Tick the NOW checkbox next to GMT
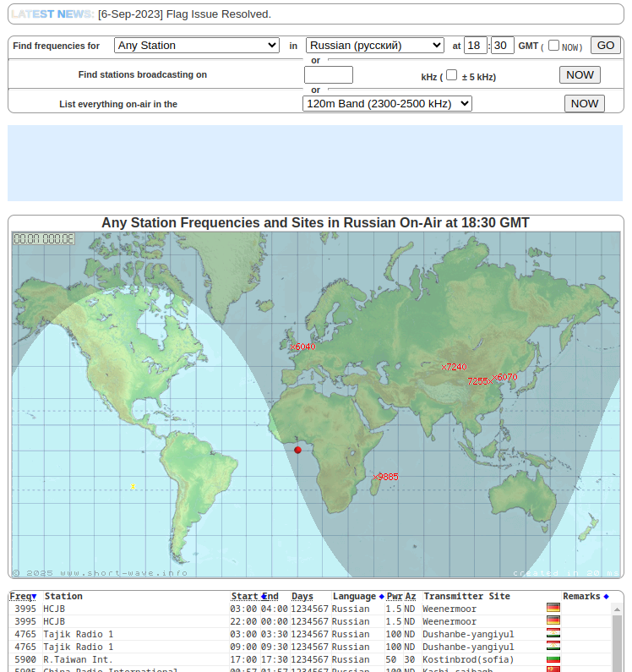632x672 pixels. 553,45
